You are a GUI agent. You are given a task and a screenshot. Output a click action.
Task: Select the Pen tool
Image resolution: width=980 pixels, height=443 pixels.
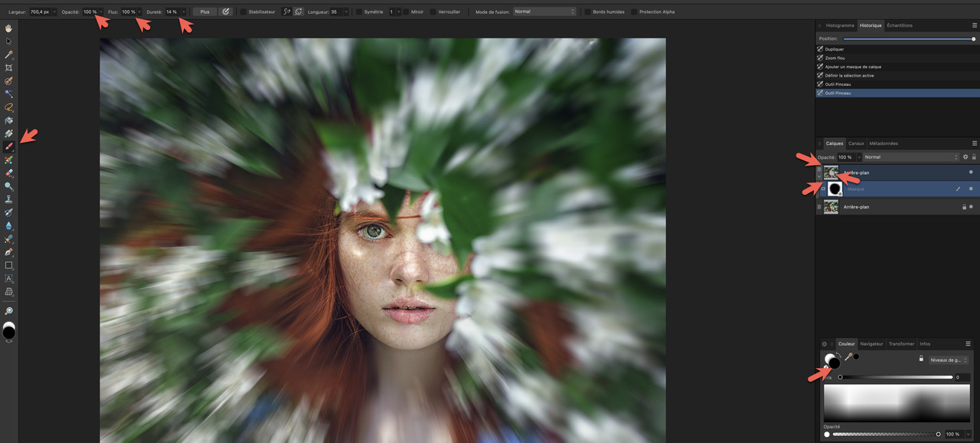pos(9,252)
